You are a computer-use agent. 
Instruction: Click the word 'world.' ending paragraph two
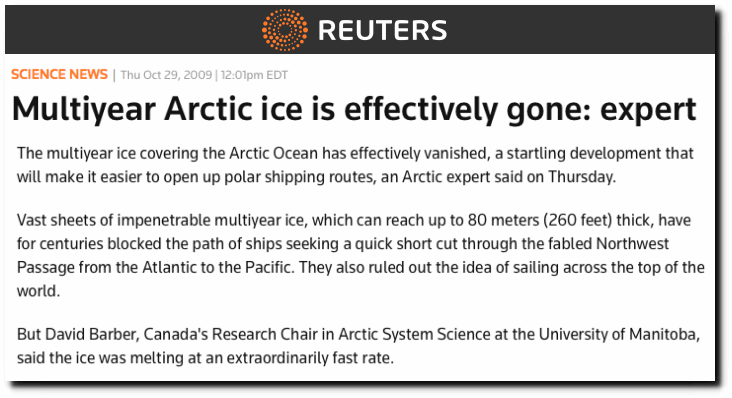click(x=39, y=291)
